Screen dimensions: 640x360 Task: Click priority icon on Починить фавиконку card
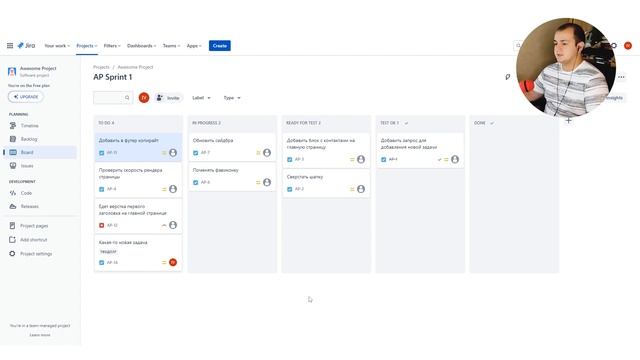pyautogui.click(x=258, y=183)
